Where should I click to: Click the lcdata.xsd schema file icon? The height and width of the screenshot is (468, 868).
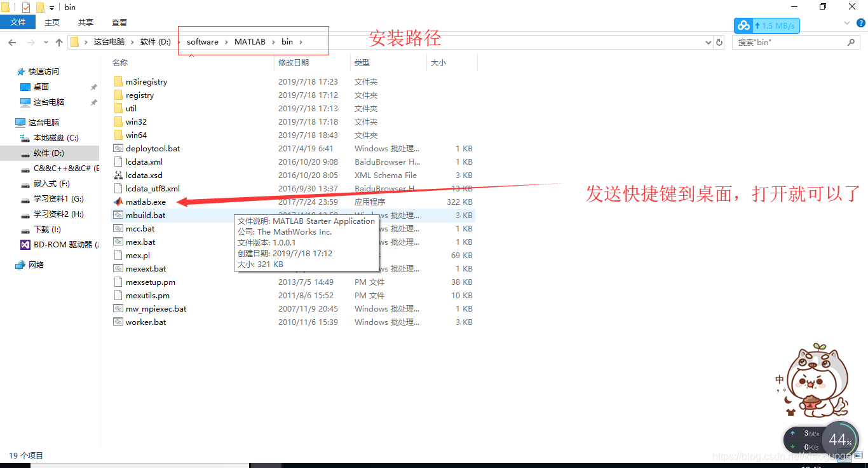point(118,175)
